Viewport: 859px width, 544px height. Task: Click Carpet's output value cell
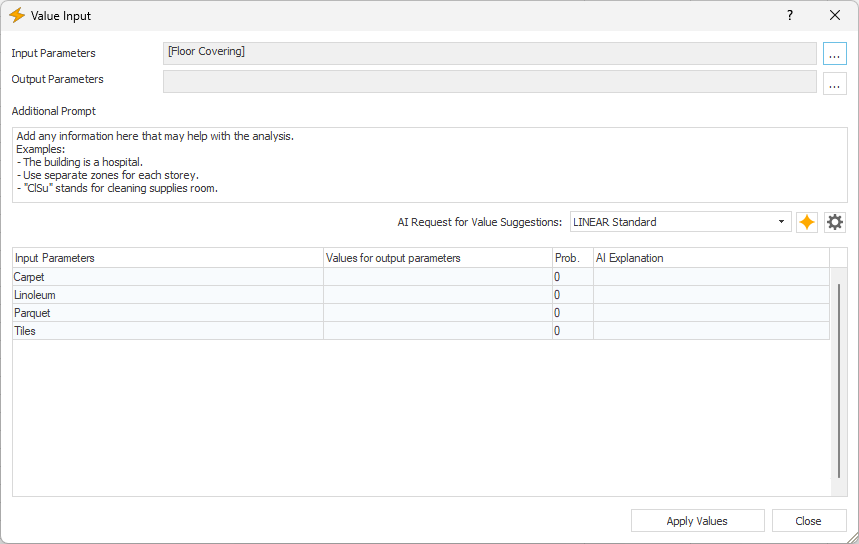click(438, 277)
